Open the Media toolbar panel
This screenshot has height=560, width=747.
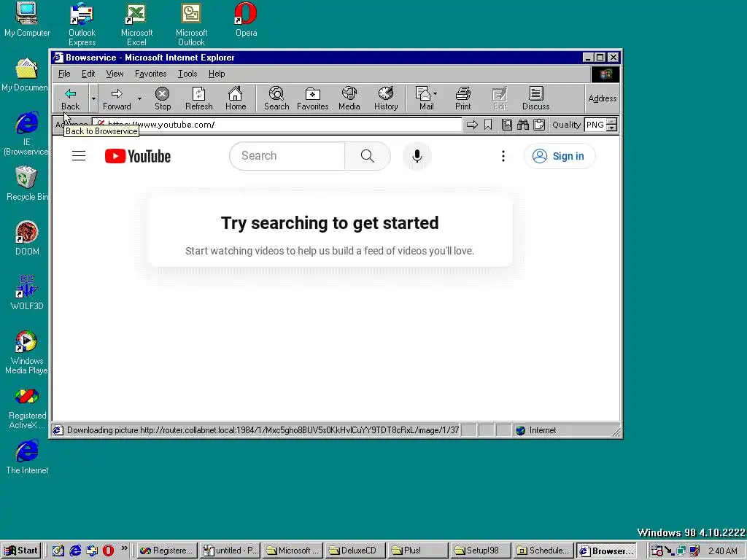(349, 98)
